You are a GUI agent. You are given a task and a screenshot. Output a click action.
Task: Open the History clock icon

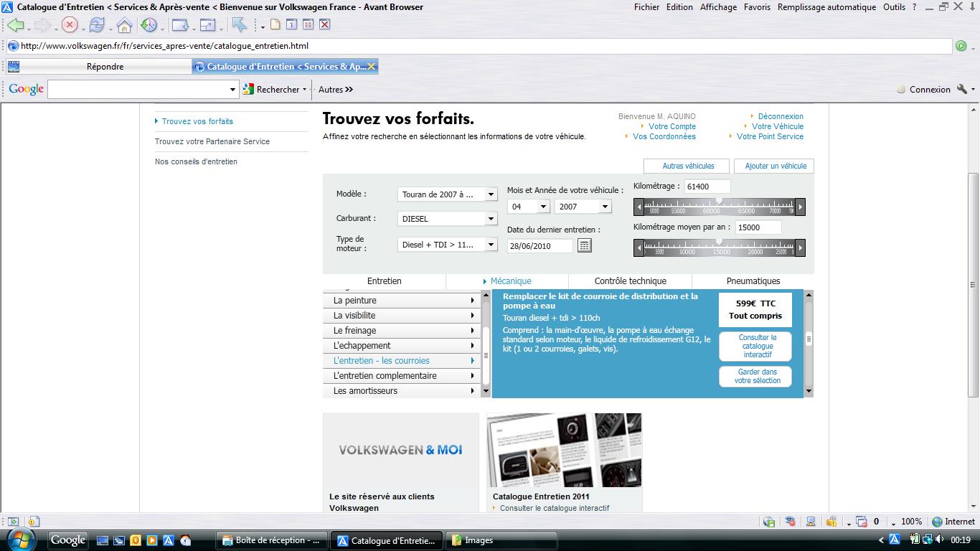click(x=149, y=25)
